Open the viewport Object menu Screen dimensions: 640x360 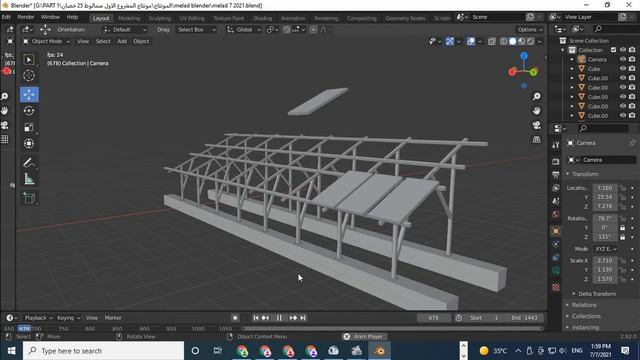pos(141,41)
